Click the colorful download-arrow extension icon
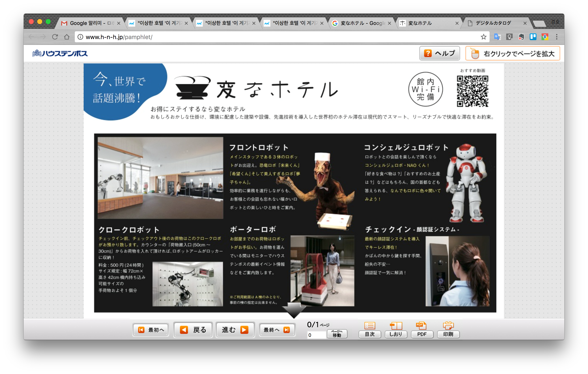The image size is (588, 374). click(x=544, y=37)
